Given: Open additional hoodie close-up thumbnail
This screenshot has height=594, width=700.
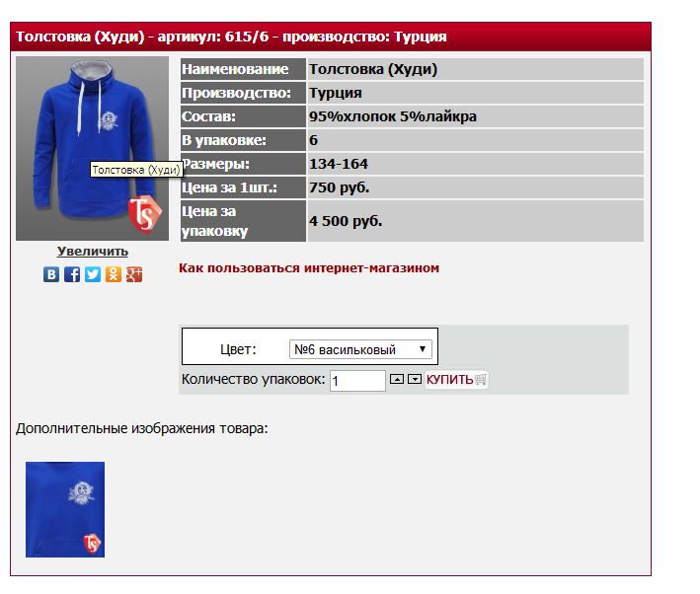Looking at the screenshot, I should [65, 509].
